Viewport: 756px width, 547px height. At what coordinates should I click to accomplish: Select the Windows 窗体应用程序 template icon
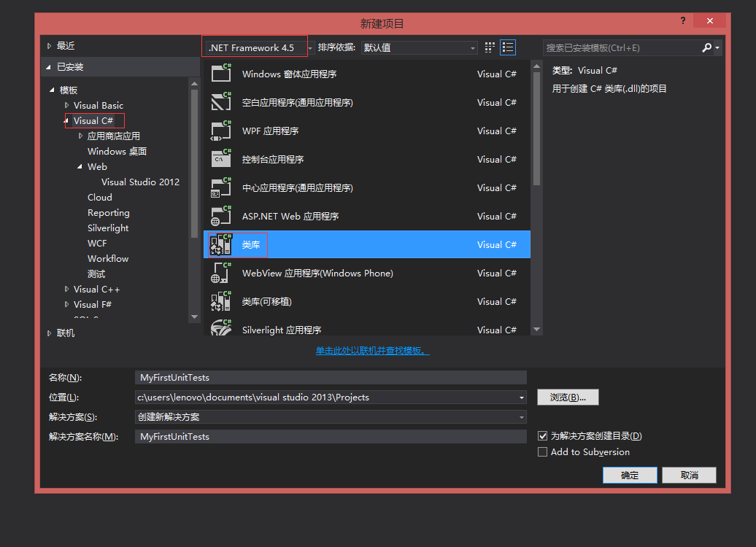221,73
